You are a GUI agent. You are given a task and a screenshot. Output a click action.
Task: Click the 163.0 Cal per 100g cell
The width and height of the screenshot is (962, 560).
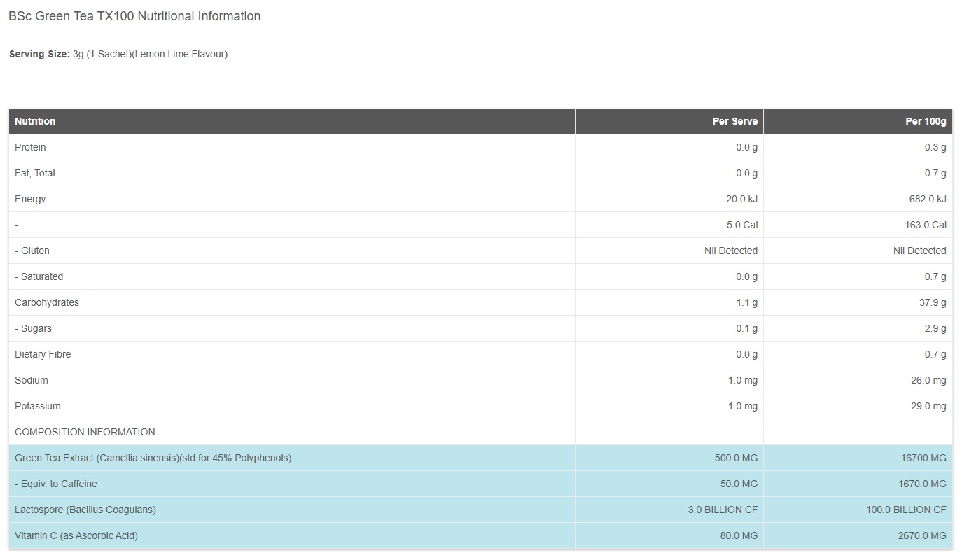pos(924,225)
